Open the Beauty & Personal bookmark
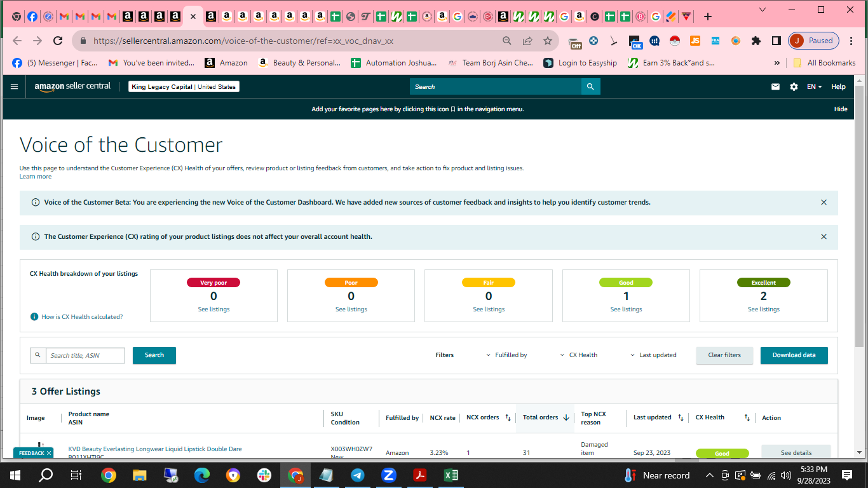Viewport: 868px width, 488px height. 299,63
